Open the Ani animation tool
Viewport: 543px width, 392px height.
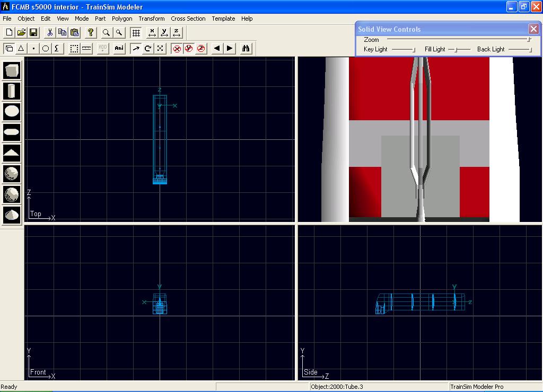[x=119, y=48]
